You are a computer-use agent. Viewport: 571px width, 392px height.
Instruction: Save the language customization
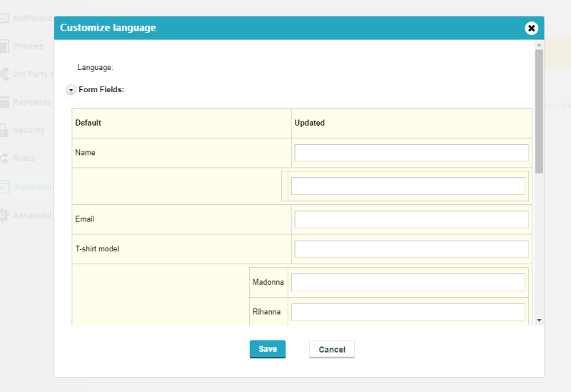point(268,349)
